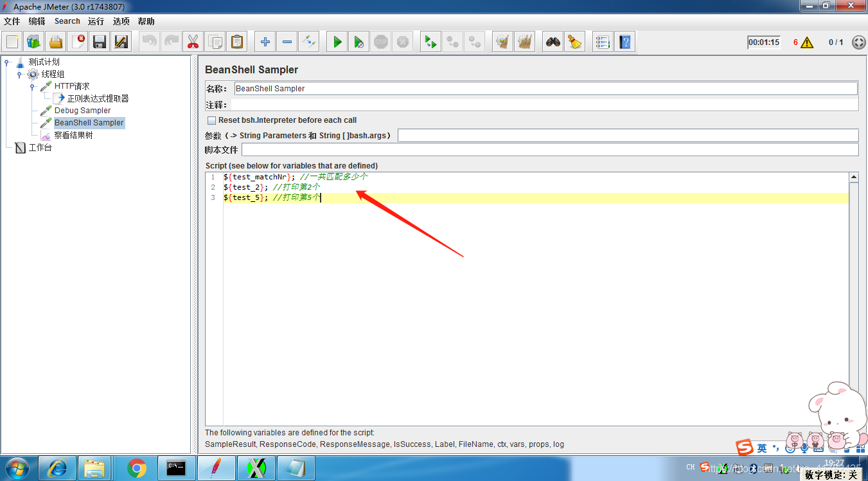Screen dimensions: 868x481
Task: Click the Toggle enable/disable icon
Action: pos(309,42)
